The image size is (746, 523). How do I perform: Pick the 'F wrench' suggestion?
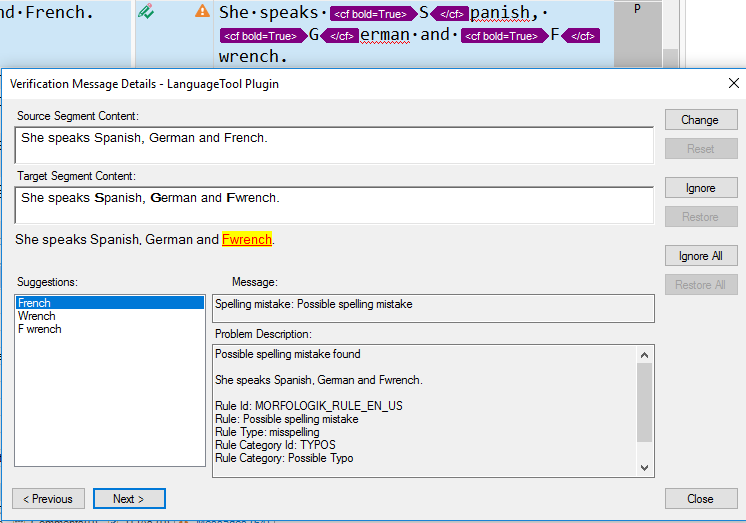pyautogui.click(x=40, y=329)
